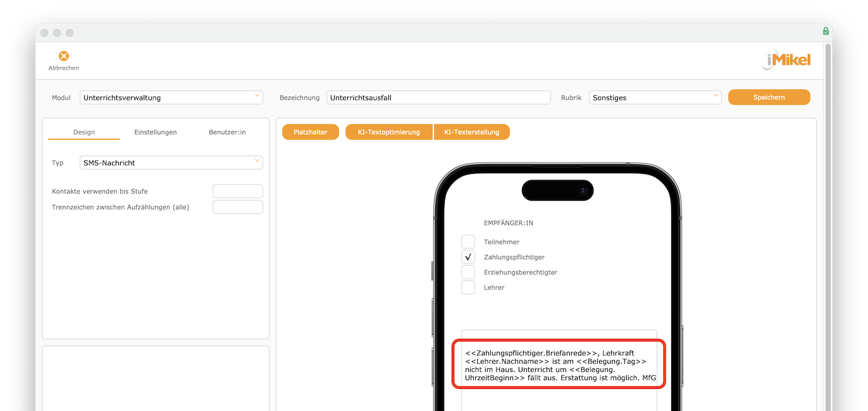The image size is (868, 411).
Task: Check the Lehrer recipient checkbox
Action: (x=468, y=287)
